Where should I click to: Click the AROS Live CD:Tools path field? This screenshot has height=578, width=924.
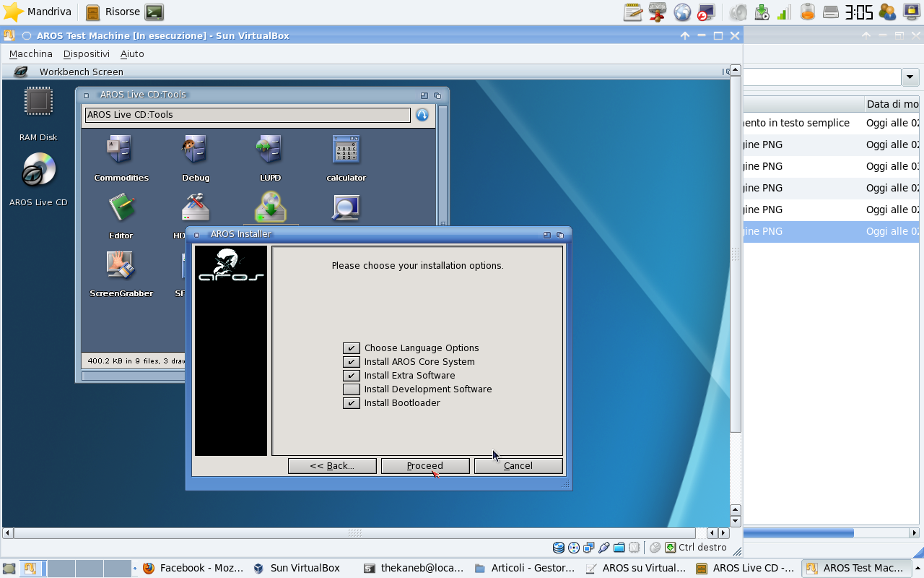pyautogui.click(x=248, y=115)
